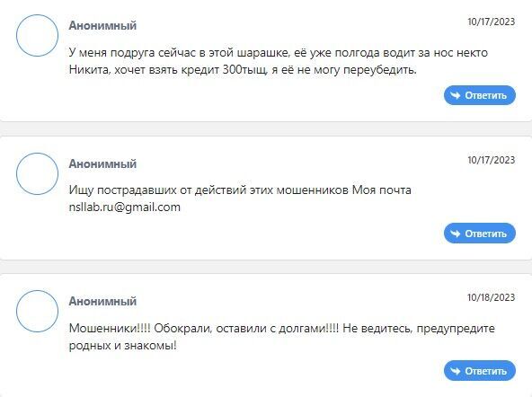
Task: Click the reply arrow icon under the Мошенники comment
Action: [456, 371]
